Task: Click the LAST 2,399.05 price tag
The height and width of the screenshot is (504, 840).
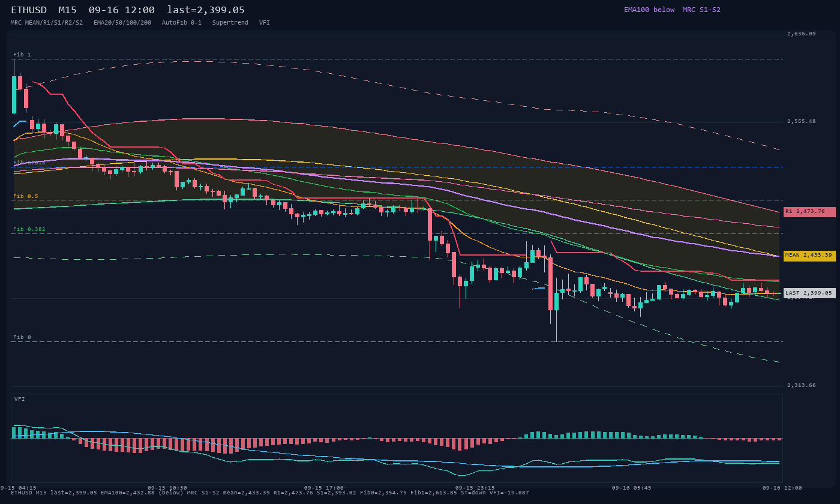Action: 809,293
